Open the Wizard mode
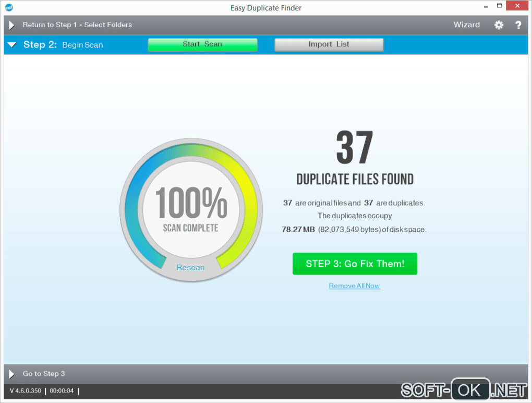The width and height of the screenshot is (532, 403). coord(466,25)
